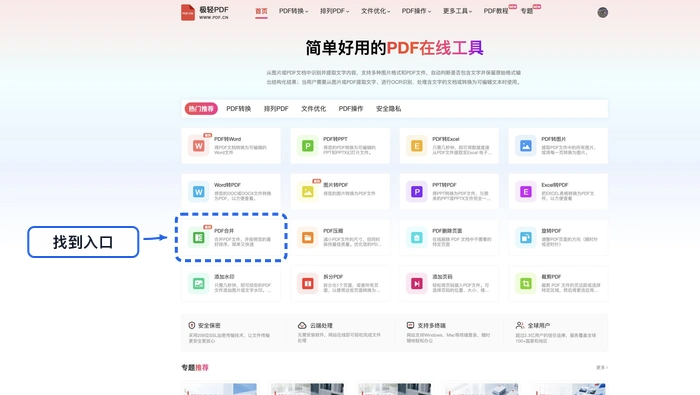Expand the 更多工具 navigation dropdown
700x395 pixels.
click(457, 11)
